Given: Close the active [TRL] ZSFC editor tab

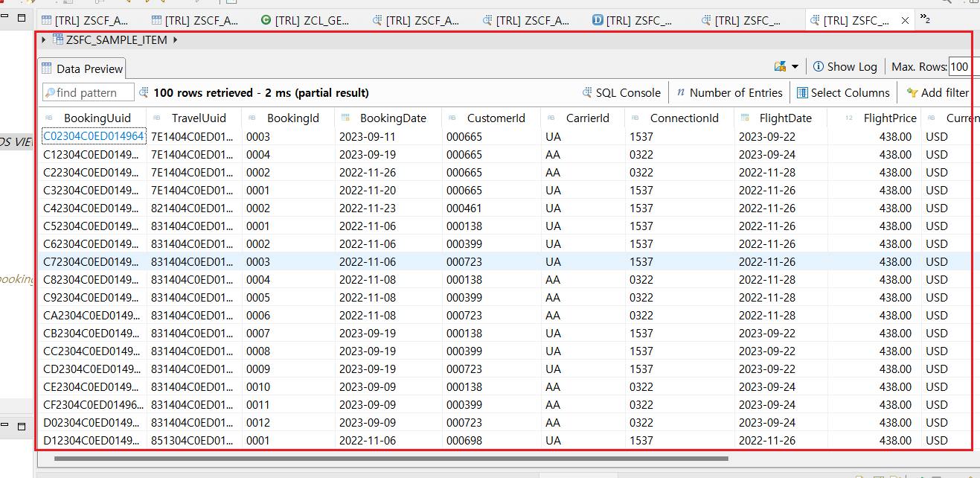Looking at the screenshot, I should tap(905, 21).
